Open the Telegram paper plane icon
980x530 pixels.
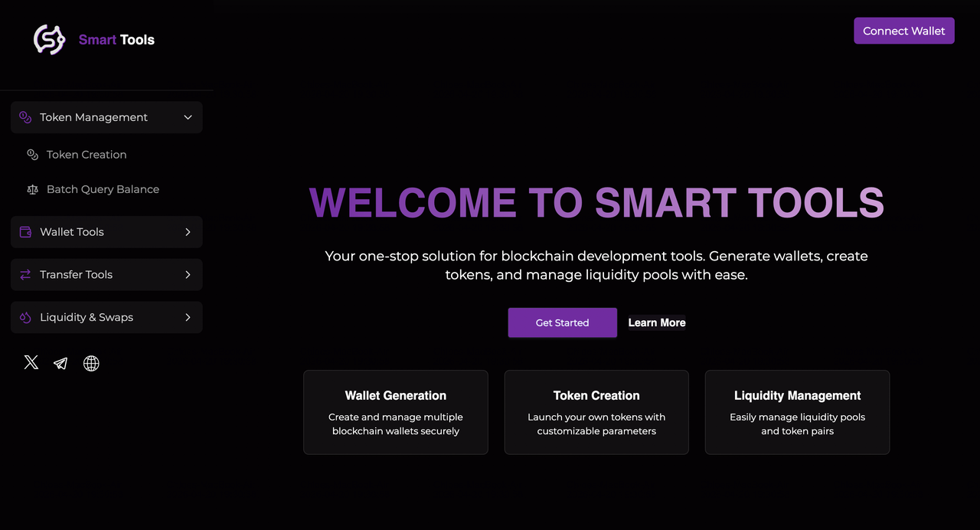60,363
